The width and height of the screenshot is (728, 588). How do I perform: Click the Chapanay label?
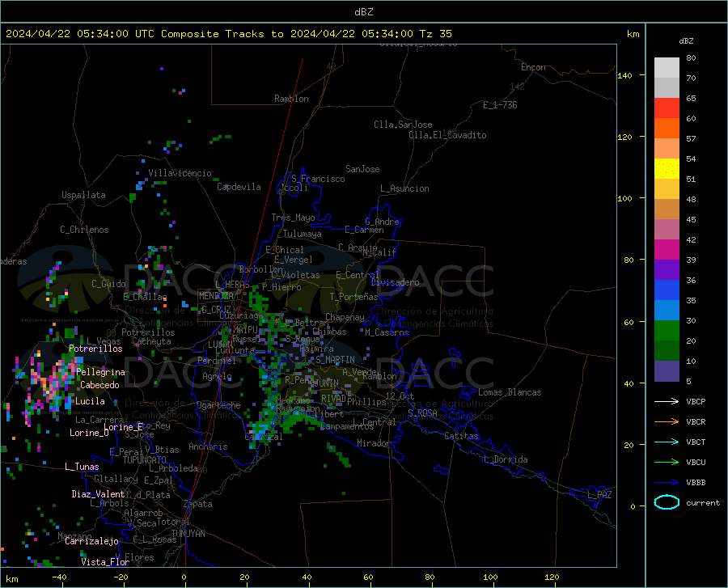(x=345, y=317)
